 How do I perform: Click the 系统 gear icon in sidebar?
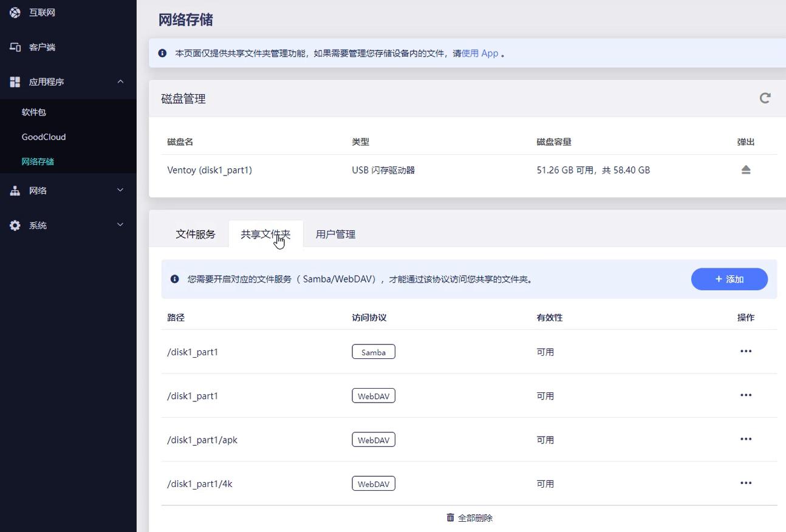[x=15, y=225]
